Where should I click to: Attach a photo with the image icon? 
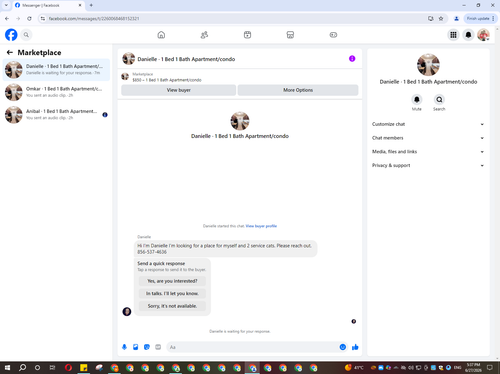tap(136, 347)
